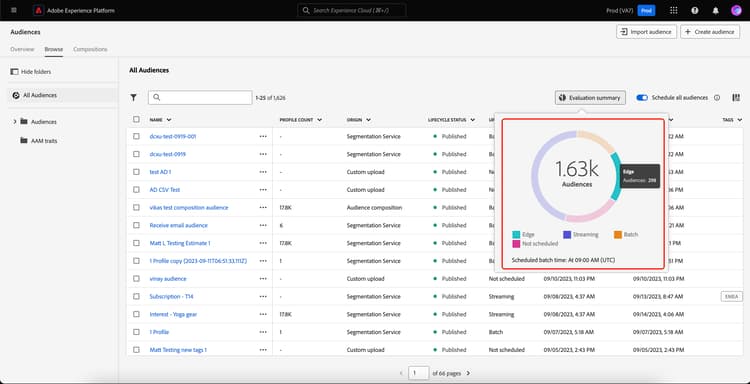
Task: Click the EMEA tag on Subscription - T14
Action: [x=731, y=296]
